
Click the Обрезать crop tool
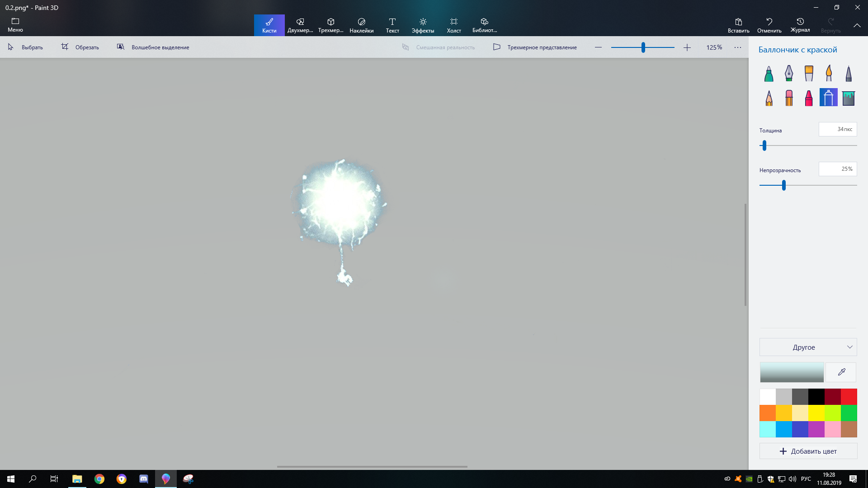[80, 47]
